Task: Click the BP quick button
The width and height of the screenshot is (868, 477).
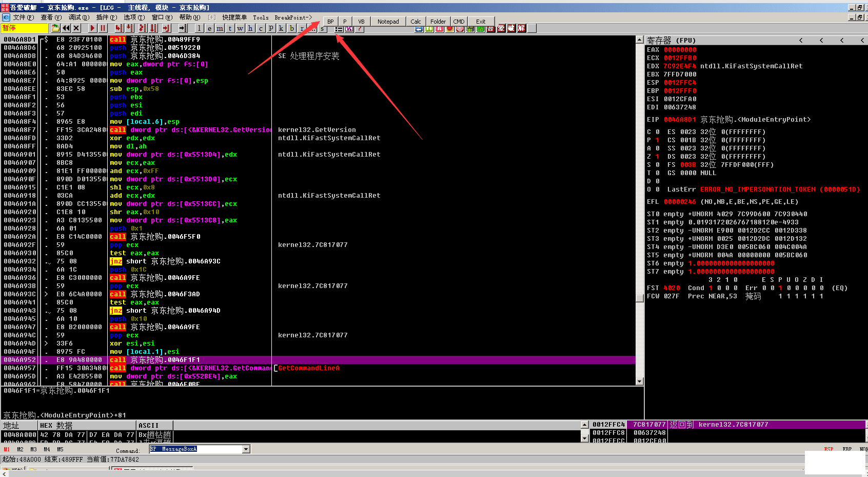Action: pos(330,22)
